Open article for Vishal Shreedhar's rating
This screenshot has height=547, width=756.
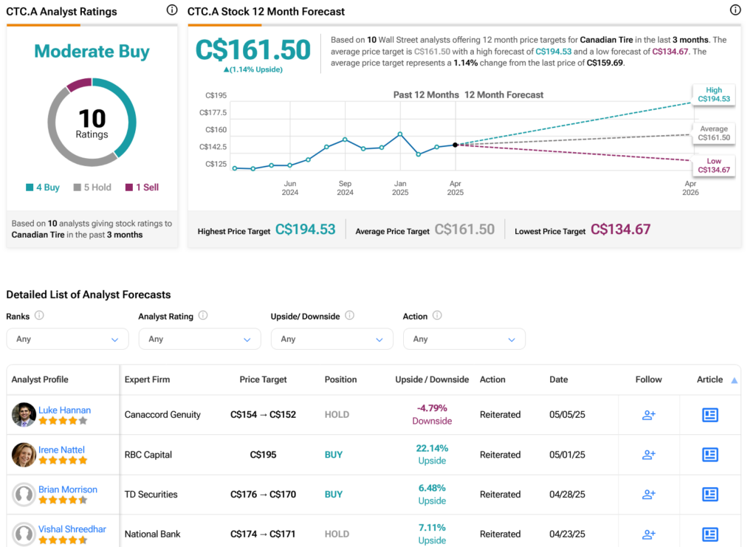[709, 534]
